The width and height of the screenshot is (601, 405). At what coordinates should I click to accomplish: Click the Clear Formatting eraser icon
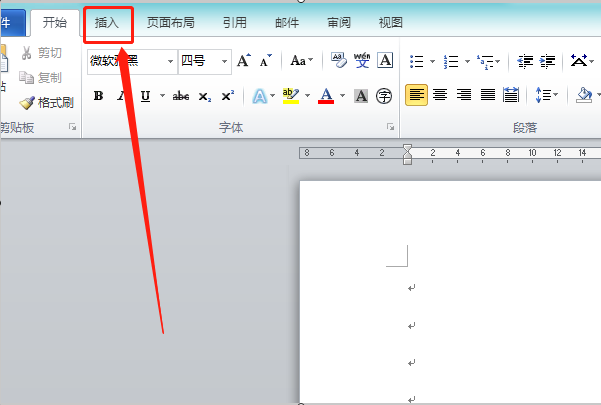pyautogui.click(x=339, y=61)
